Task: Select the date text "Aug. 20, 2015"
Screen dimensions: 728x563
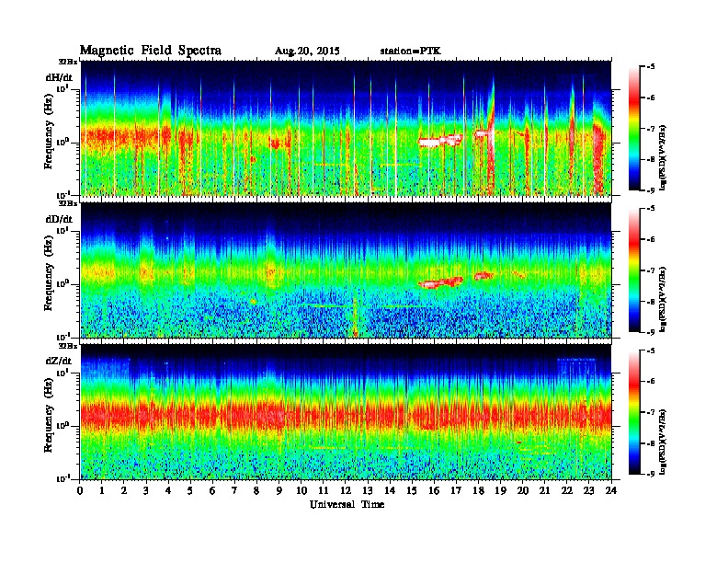Action: pos(307,52)
